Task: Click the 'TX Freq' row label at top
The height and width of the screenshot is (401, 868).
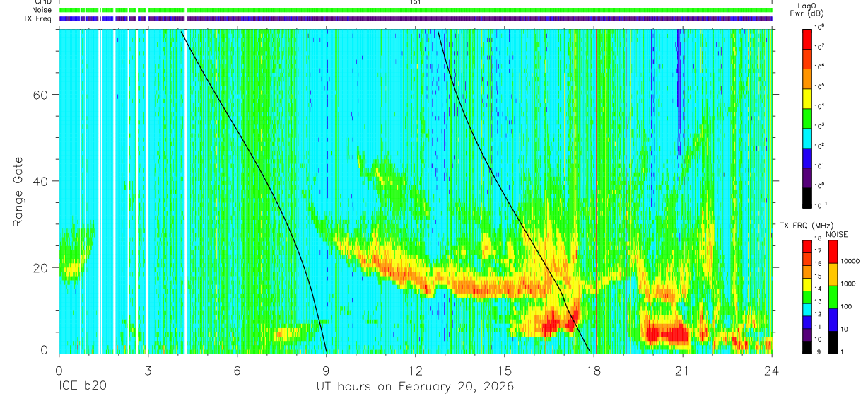Action: (x=36, y=18)
